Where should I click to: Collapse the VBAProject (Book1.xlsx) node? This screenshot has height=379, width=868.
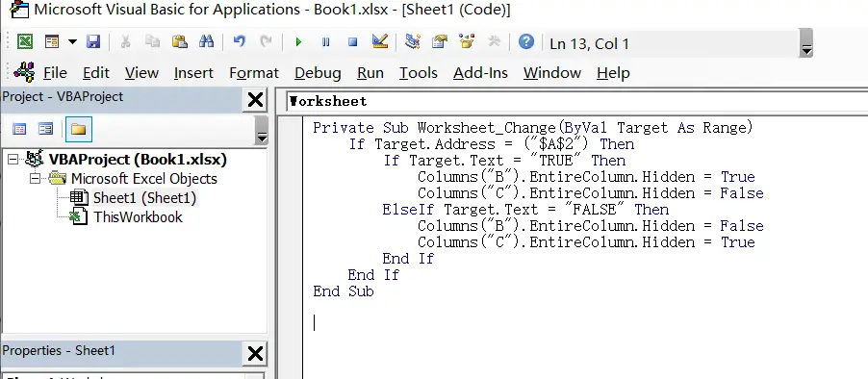pyautogui.click(x=13, y=160)
